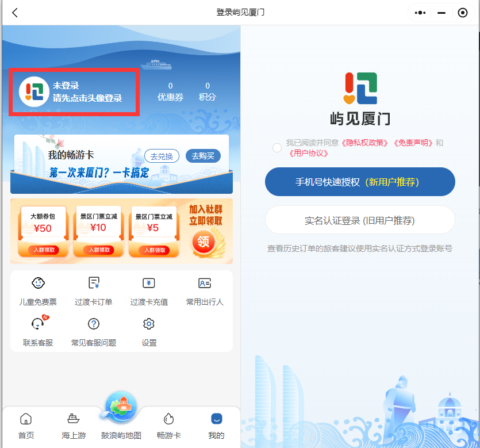480x448 pixels.
Task: View 优惠券 count
Action: (170, 92)
